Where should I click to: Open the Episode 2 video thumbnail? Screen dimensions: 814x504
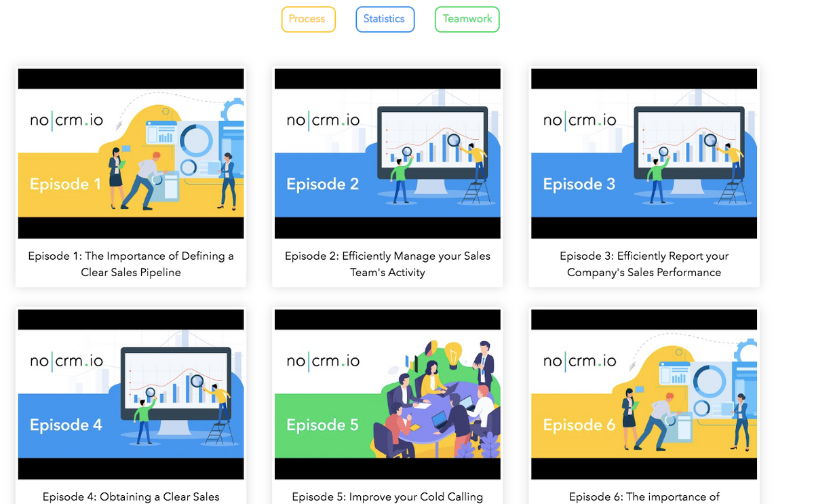coord(387,153)
